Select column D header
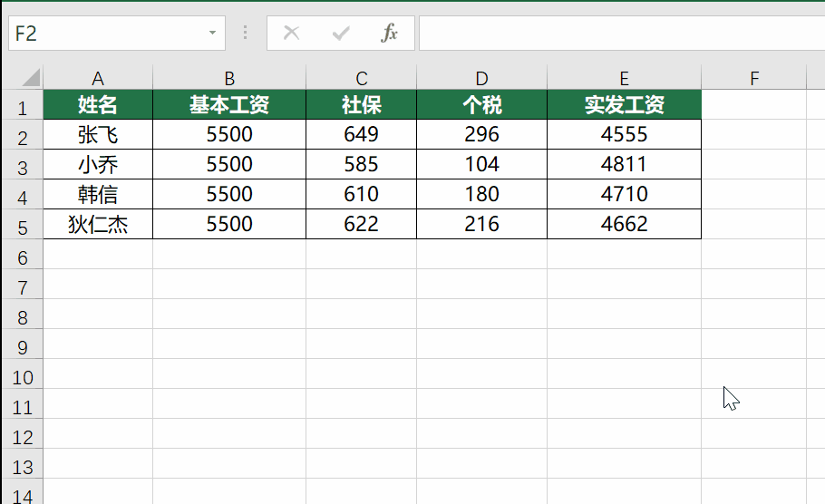Viewport: 825px width, 504px height. [482, 78]
